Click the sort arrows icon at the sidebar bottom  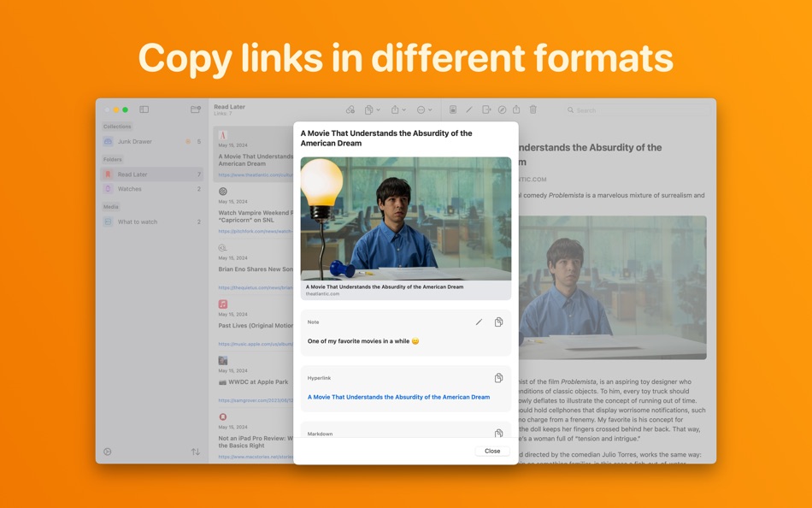(196, 452)
